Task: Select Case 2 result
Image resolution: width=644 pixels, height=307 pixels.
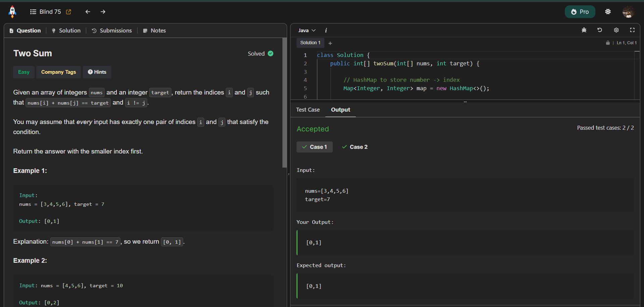Action: tap(355, 147)
